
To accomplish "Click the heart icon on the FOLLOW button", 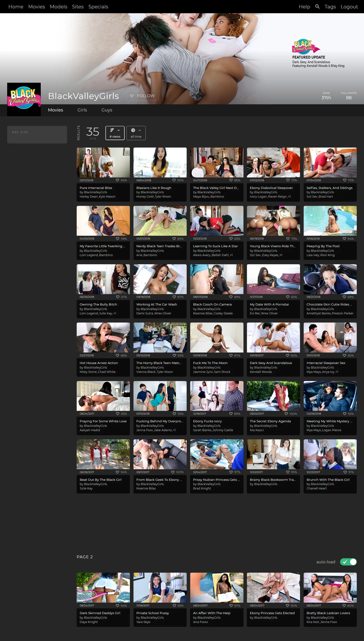I will 132,96.
